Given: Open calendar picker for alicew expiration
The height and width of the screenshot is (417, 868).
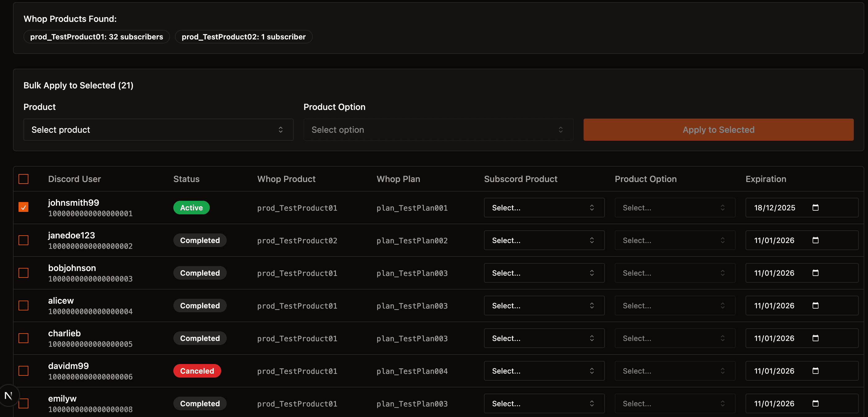Looking at the screenshot, I should (815, 305).
